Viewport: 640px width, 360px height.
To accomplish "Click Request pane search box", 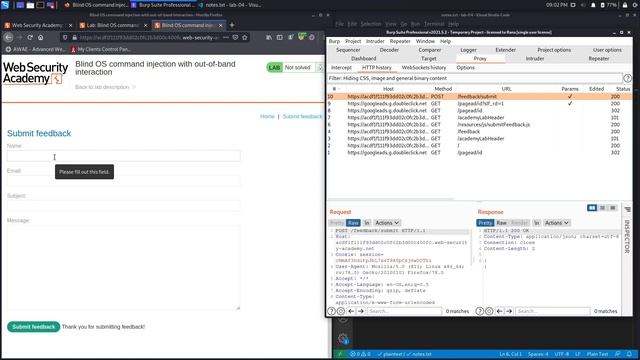I will pyautogui.click(x=404, y=311).
